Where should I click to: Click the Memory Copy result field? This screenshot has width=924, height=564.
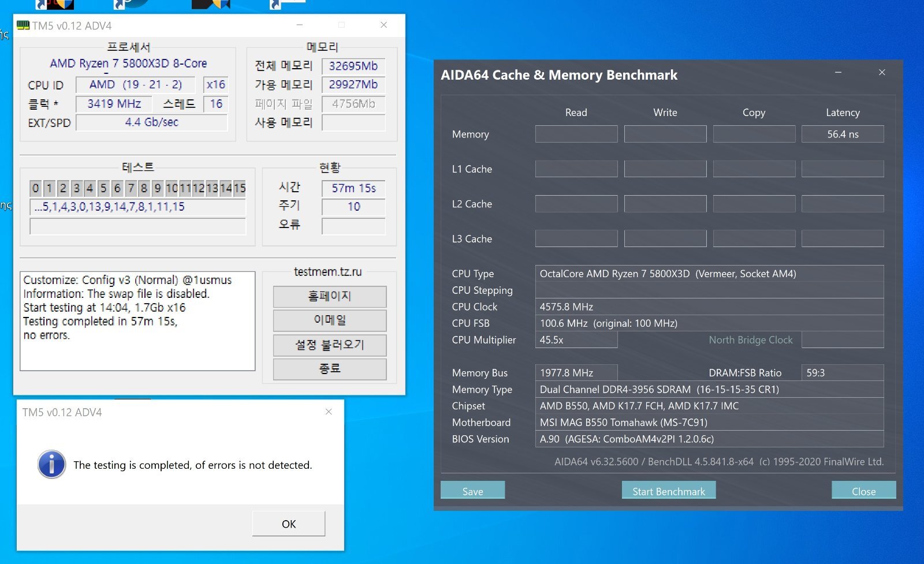click(754, 134)
